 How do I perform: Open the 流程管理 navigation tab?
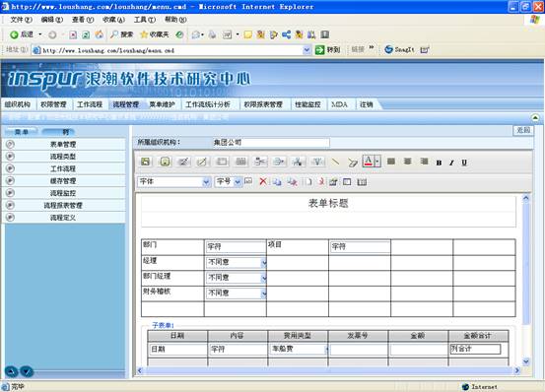[126, 104]
